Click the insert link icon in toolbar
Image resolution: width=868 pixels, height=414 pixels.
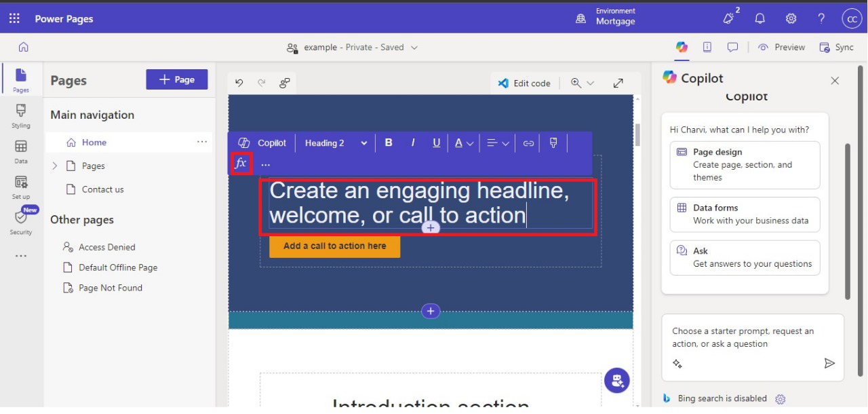528,143
